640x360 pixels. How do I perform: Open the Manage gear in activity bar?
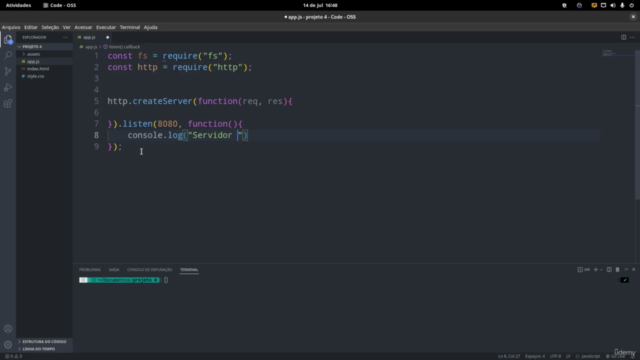coord(8,344)
